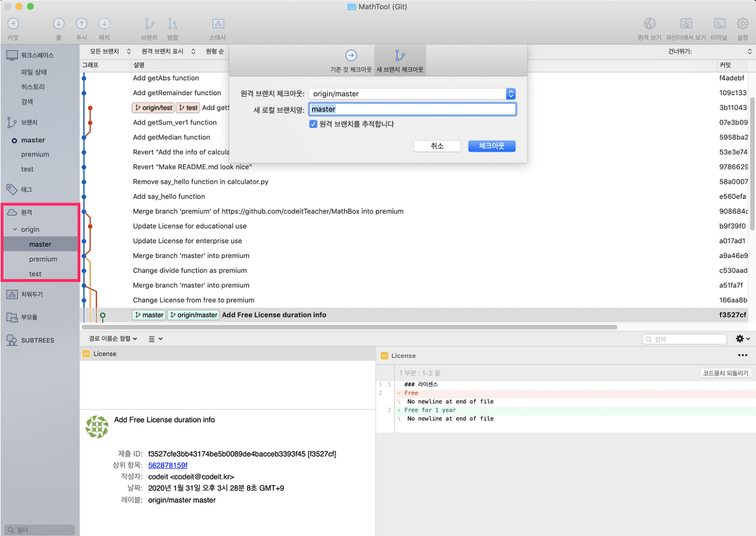Click the Pull (풀) toolbar icon
This screenshot has width=756, height=536.
58,24
